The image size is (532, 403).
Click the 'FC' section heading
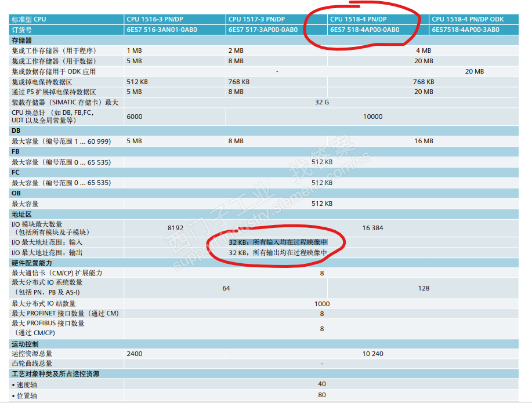click(x=16, y=172)
